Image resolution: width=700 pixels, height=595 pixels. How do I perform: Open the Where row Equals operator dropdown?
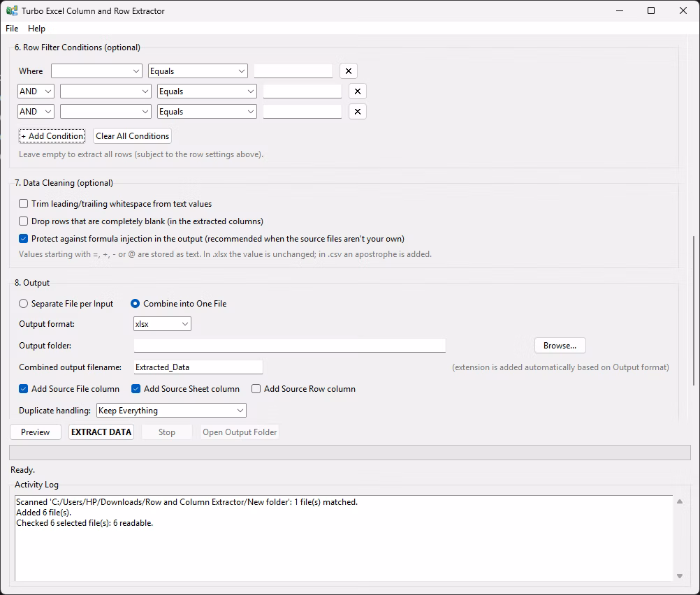coord(198,71)
